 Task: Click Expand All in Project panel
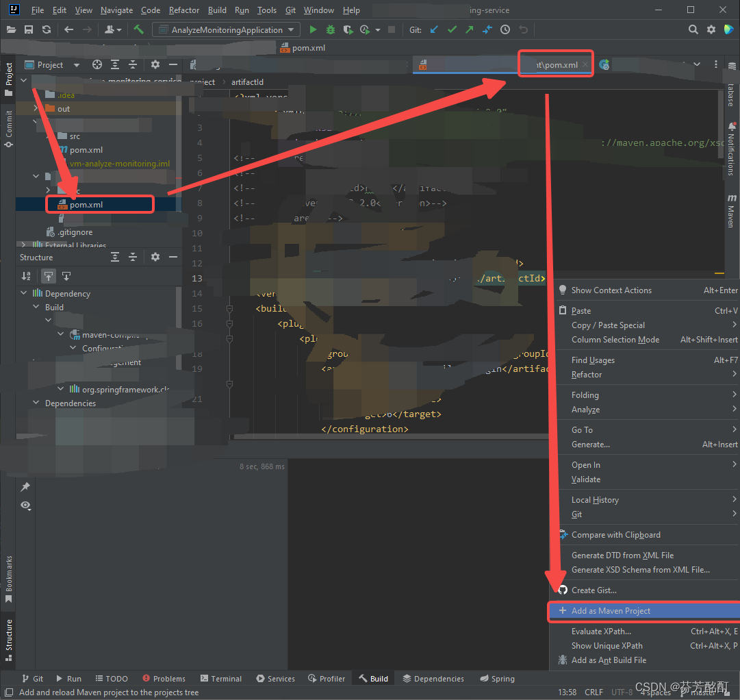[x=115, y=64]
